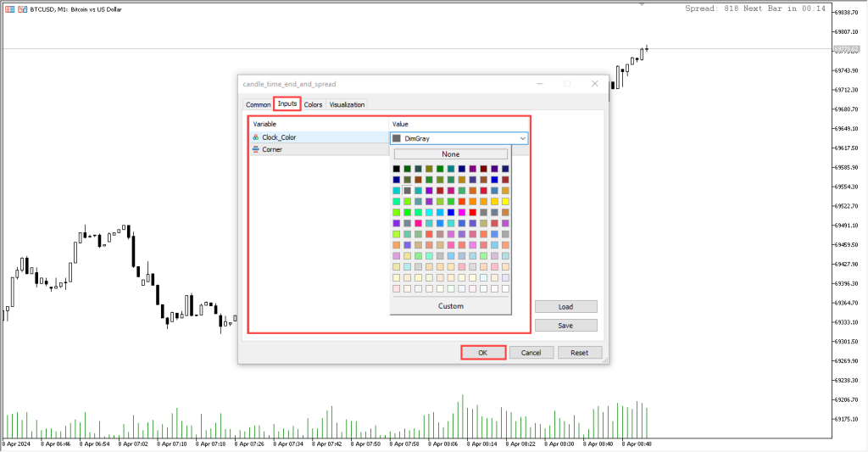Click the BTCUSD,M1 chart title
Viewport: 868px width, 452px height.
point(75,9)
